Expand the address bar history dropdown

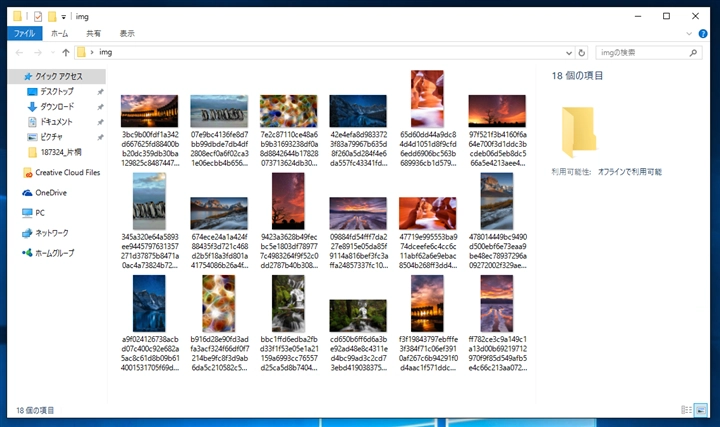coord(569,53)
